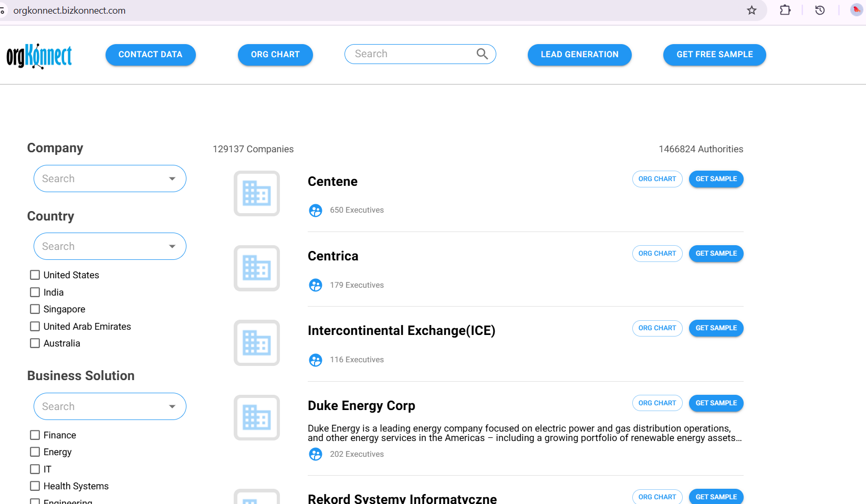Image resolution: width=866 pixels, height=504 pixels.
Task: Click the Intercontinental Exchange executives people icon
Action: (x=316, y=360)
